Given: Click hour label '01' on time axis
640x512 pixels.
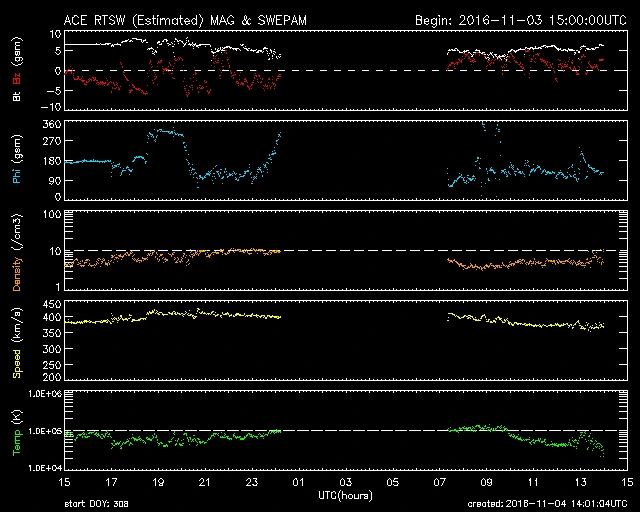Looking at the screenshot, I should (x=298, y=483).
